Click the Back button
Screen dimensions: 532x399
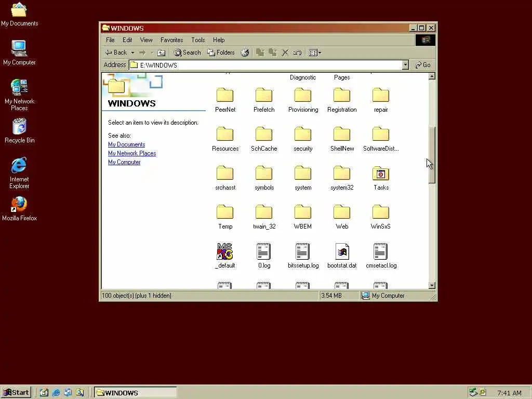(116, 52)
